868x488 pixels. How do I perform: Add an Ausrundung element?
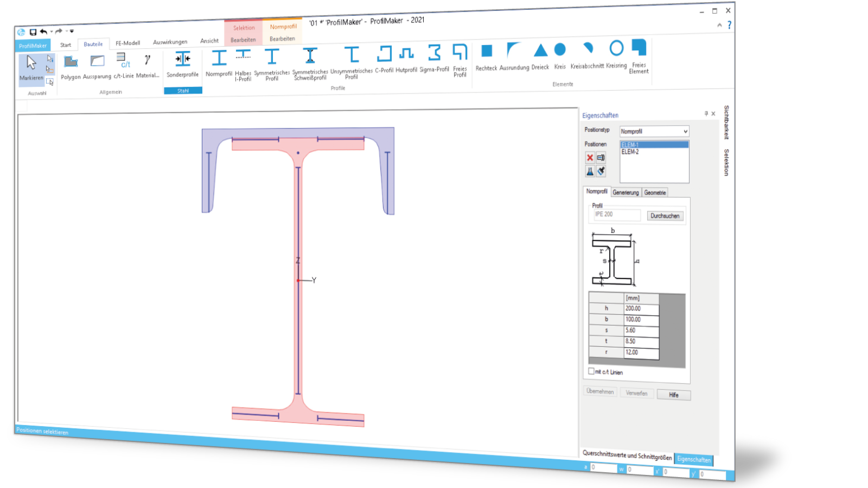click(x=514, y=56)
